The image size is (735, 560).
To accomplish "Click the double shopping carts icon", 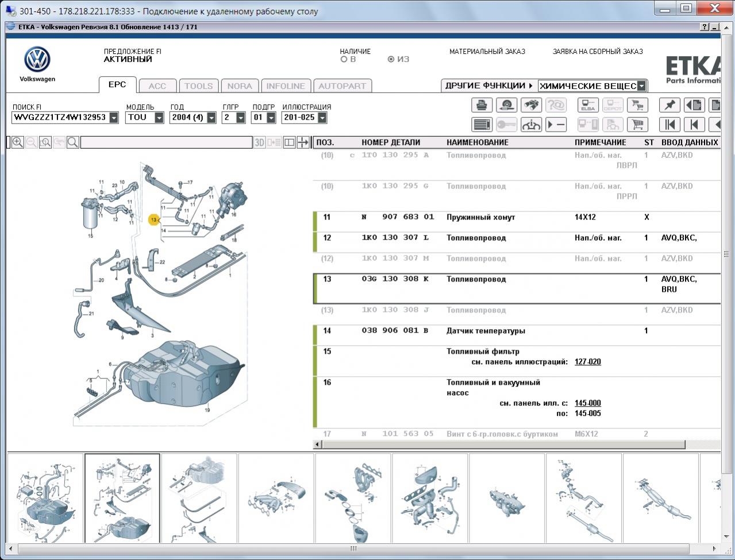I will click(637, 105).
